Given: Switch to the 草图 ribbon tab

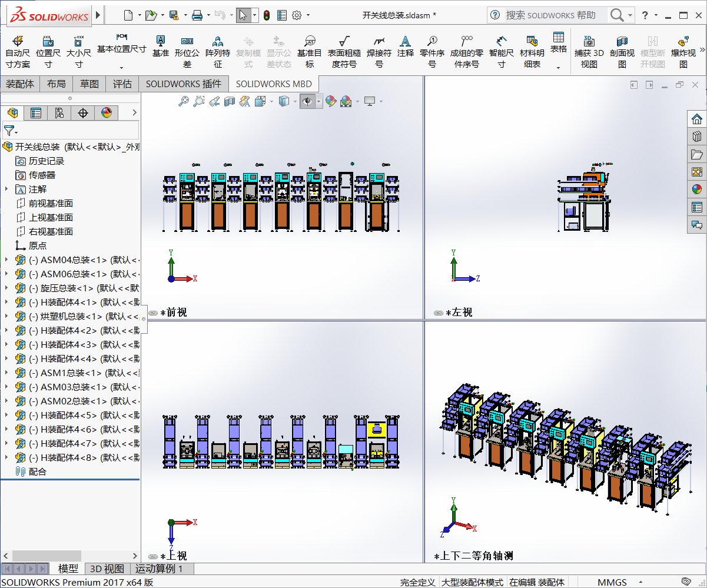Looking at the screenshot, I should point(89,84).
